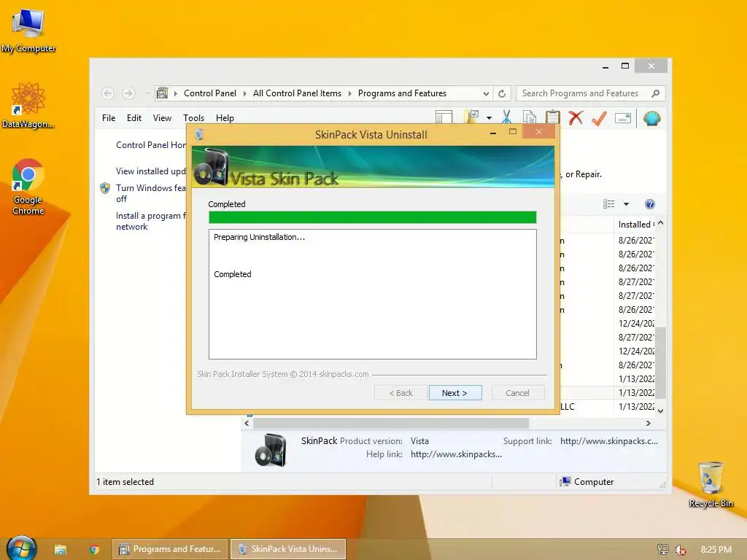The height and width of the screenshot is (560, 747).
Task: Click the View installed updates link
Action: 150,171
